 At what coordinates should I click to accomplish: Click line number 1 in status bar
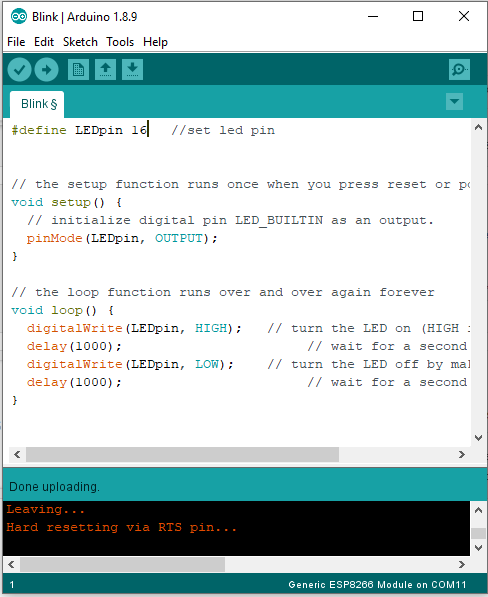(12, 585)
